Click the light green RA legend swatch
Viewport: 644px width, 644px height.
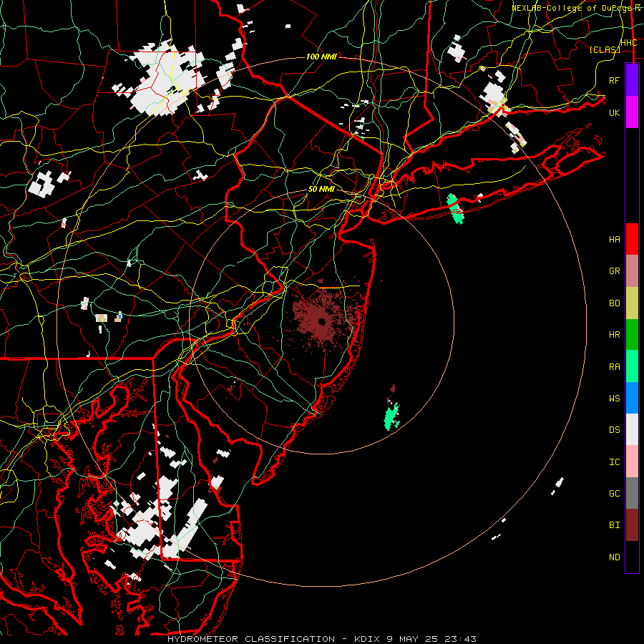pos(632,366)
